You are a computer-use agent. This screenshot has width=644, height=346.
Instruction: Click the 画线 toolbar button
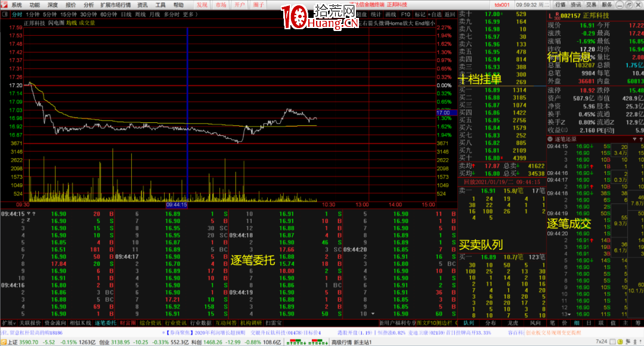390,14
